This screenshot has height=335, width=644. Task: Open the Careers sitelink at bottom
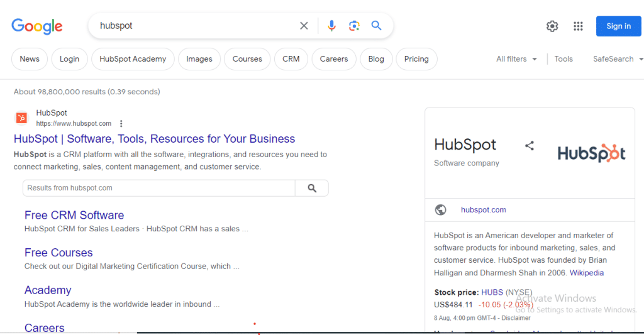click(x=45, y=328)
